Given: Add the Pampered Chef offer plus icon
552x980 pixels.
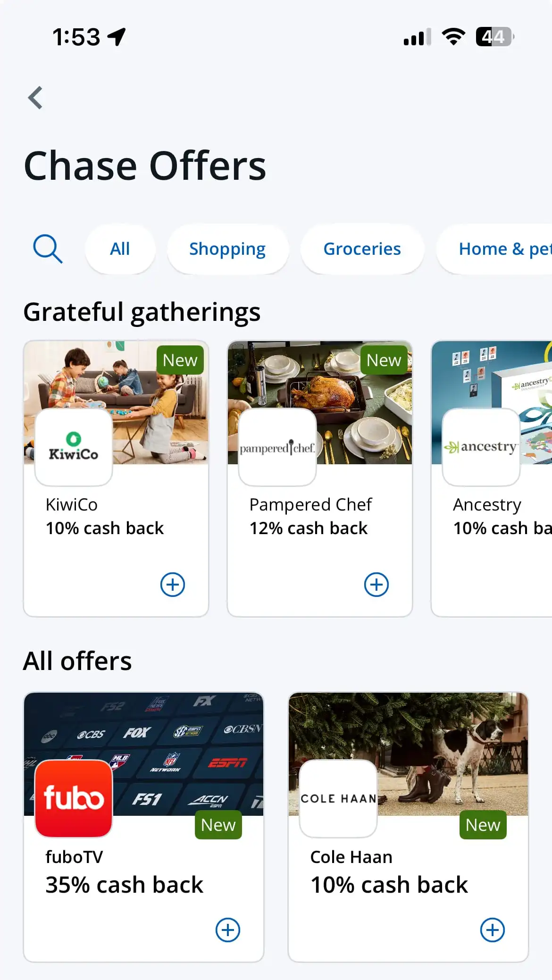Looking at the screenshot, I should (376, 585).
